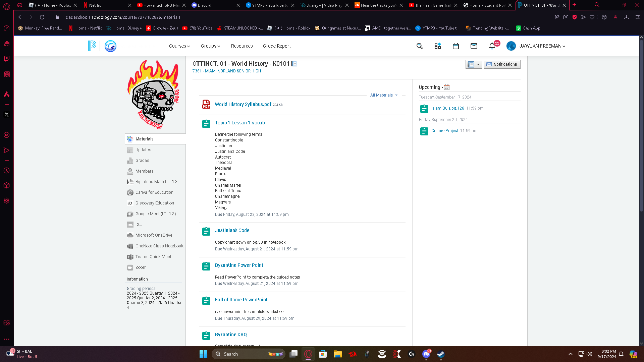
Task: Open the Grade Report menu item
Action: point(276,46)
